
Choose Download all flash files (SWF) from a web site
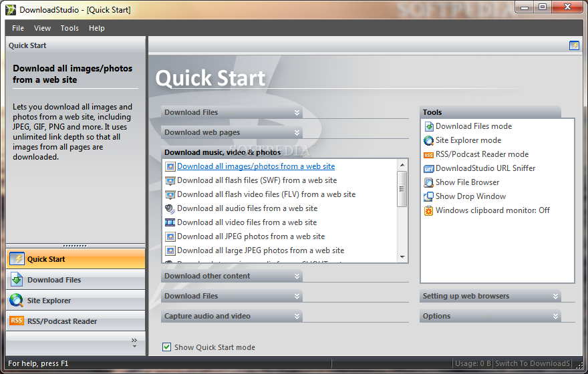click(257, 180)
